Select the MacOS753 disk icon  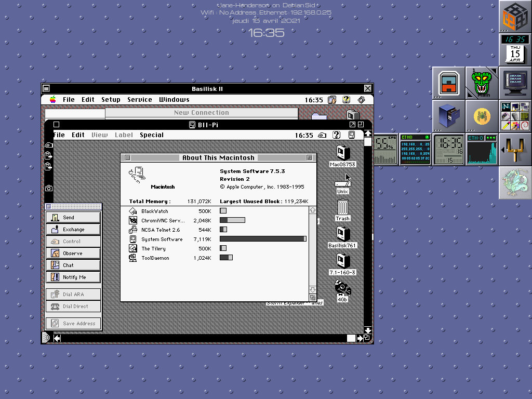[343, 153]
